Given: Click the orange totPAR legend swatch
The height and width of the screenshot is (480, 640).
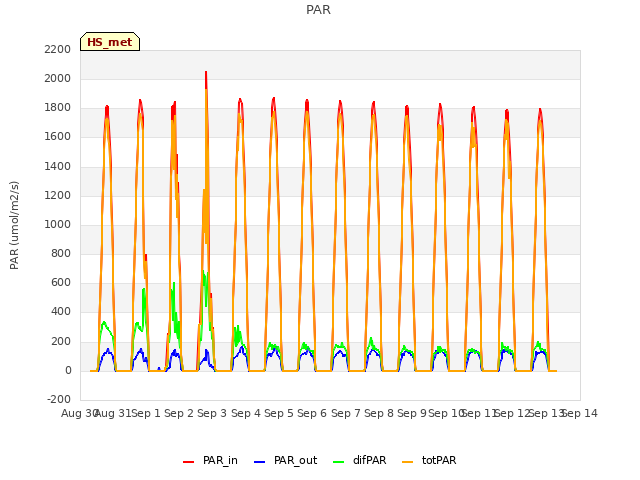Looking at the screenshot, I should coord(408,462).
